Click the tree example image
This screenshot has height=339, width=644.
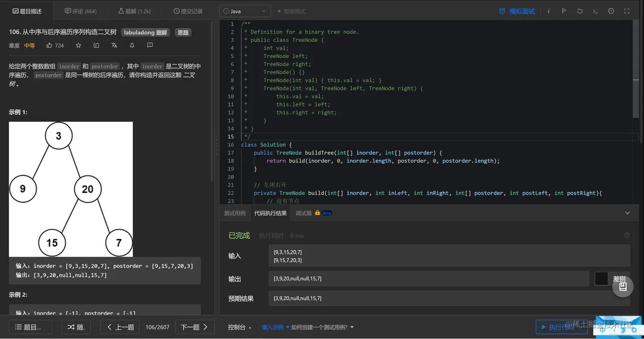coord(71,189)
